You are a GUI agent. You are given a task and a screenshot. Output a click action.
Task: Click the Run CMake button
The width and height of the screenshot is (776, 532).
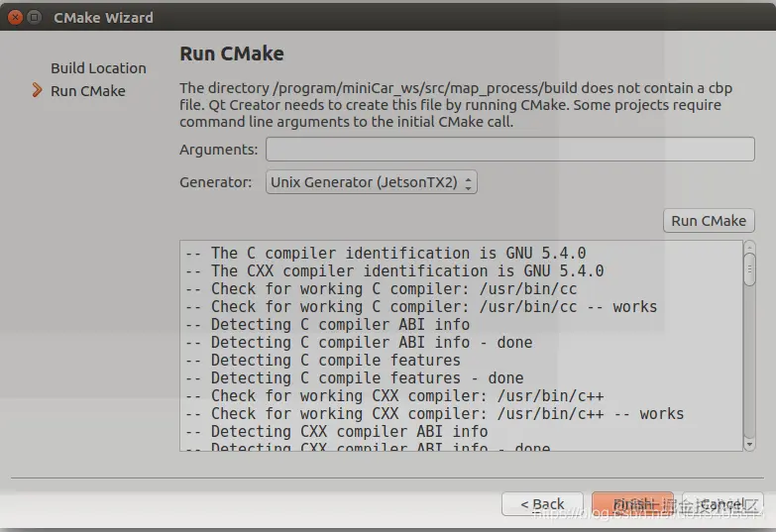click(709, 221)
